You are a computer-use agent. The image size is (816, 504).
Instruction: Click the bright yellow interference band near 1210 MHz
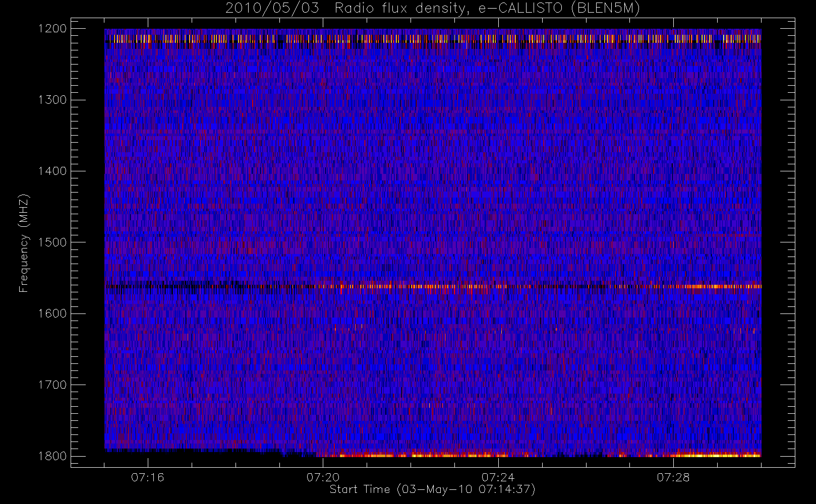click(433, 38)
